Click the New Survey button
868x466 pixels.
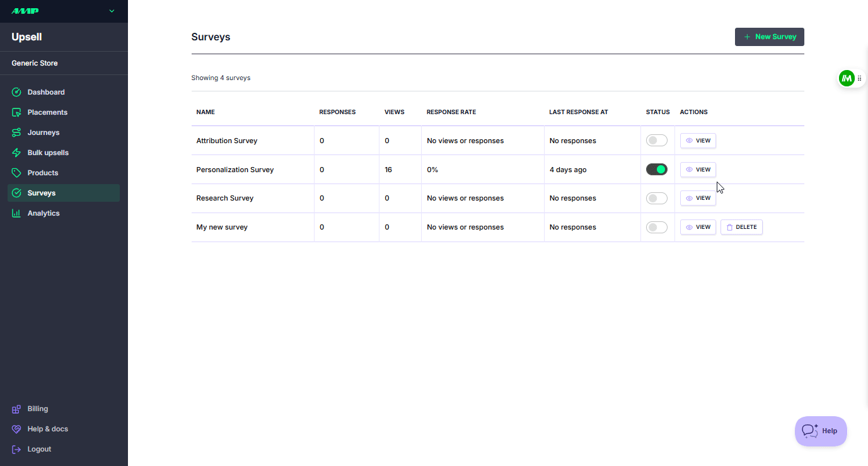click(769, 37)
